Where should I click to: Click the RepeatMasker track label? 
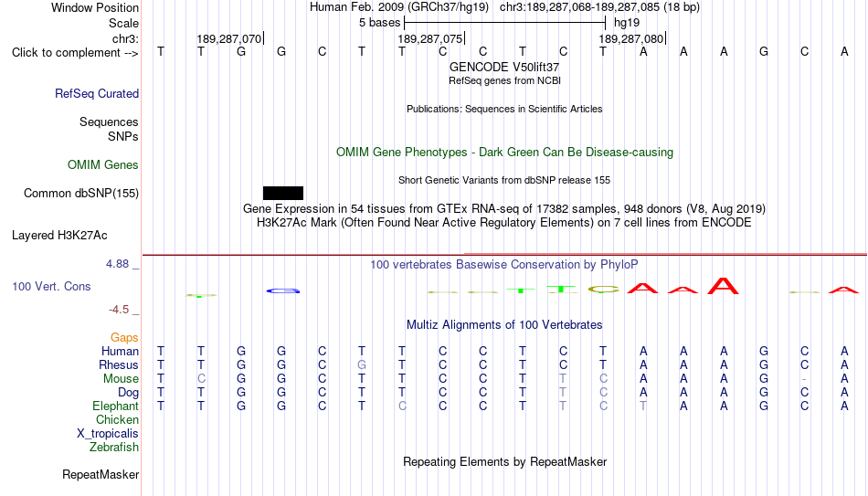tap(101, 474)
